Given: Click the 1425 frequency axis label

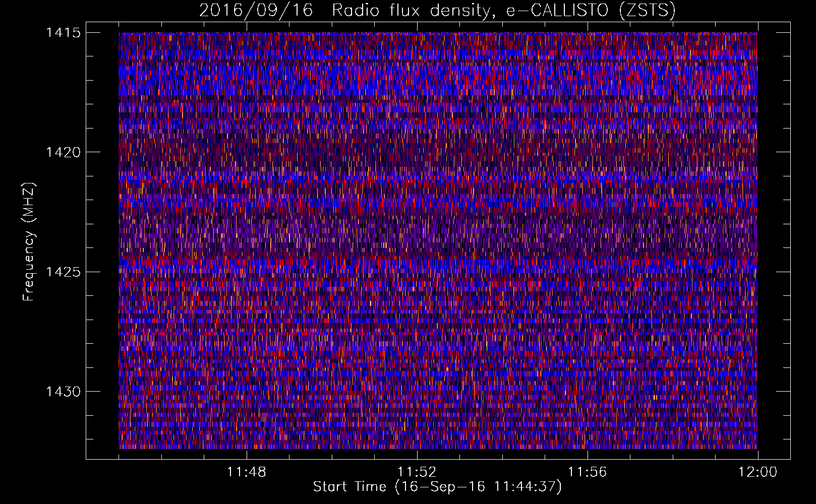Looking at the screenshot, I should pyautogui.click(x=63, y=272).
